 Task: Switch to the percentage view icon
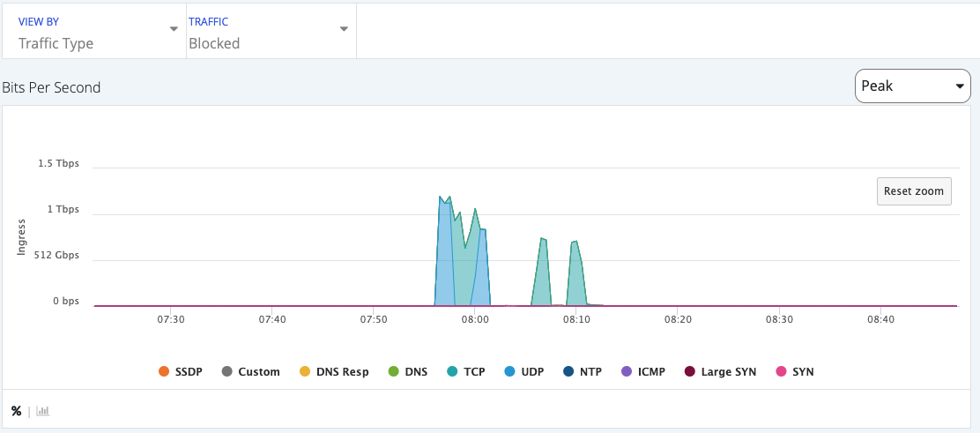pos(16,411)
